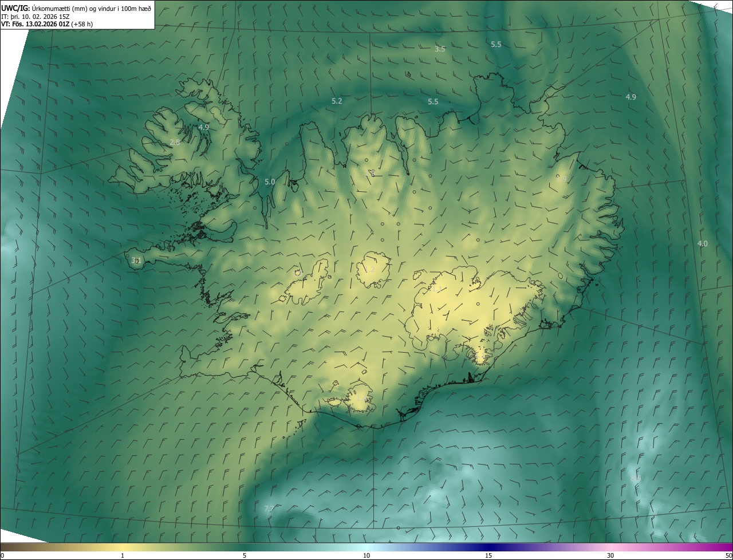Image resolution: width=733 pixels, height=560 pixels.
Task: Click the 10 tick on the color scale
Action: (366, 555)
